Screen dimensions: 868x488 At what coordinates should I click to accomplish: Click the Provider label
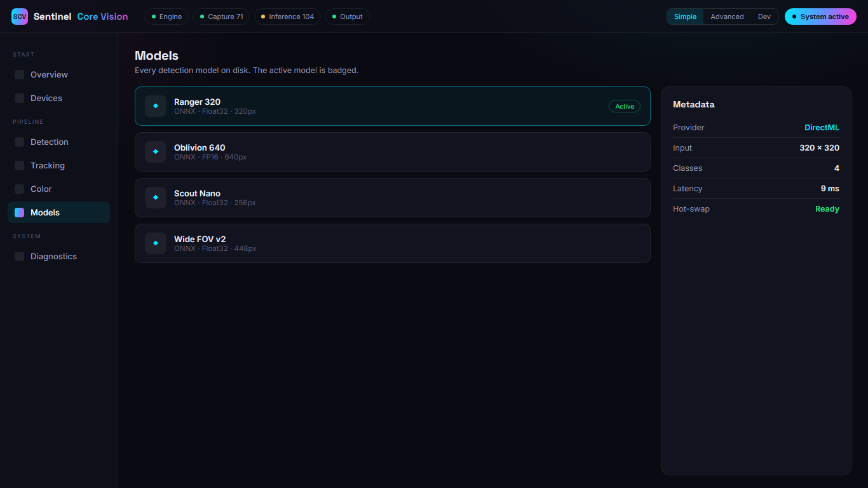689,128
